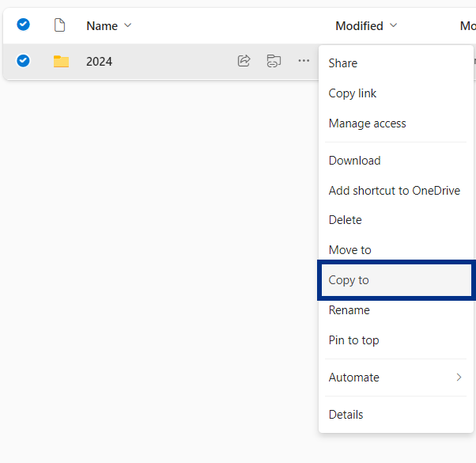Select Add shortcut to OneDrive
476x463 pixels.
[x=394, y=191]
